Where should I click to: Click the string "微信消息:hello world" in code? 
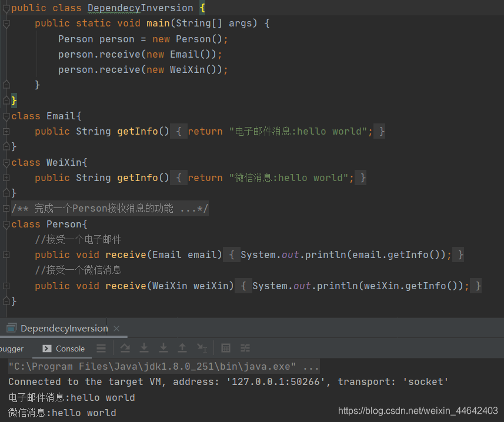289,177
